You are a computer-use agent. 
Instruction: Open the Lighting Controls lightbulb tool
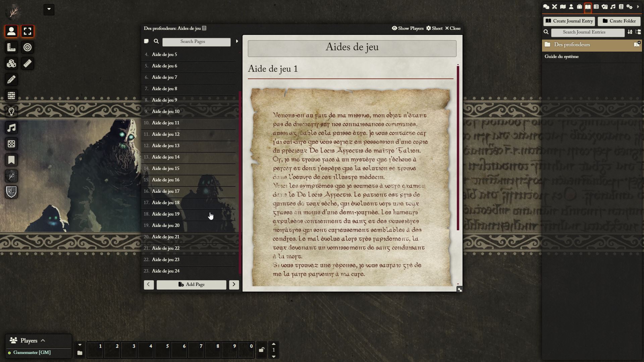coord(11,112)
